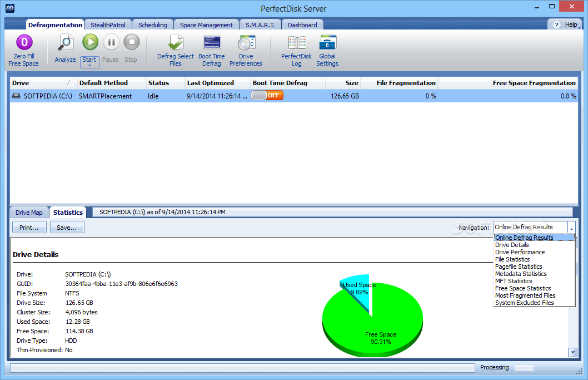Image resolution: width=588 pixels, height=380 pixels.
Task: Sort by the File Fragmentation column header
Action: [400, 83]
